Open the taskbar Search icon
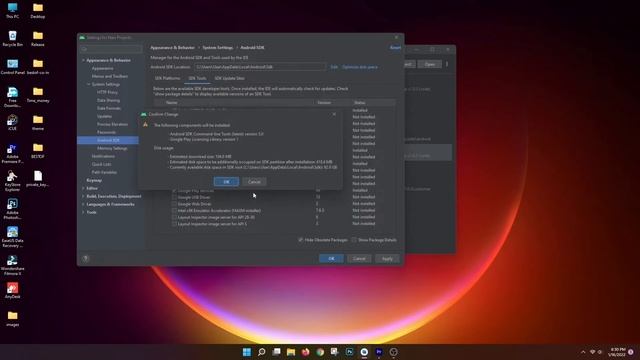This screenshot has height=360, width=640. (262, 352)
